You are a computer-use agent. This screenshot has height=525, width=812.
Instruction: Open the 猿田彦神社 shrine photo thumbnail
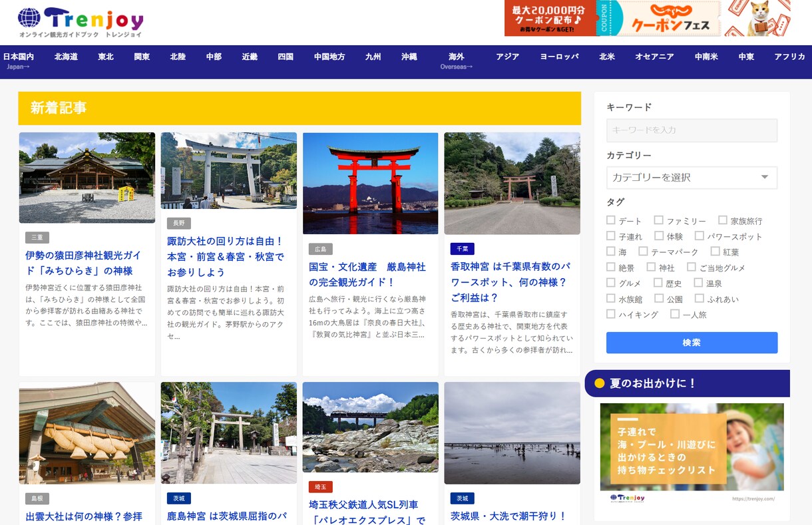[87, 178]
